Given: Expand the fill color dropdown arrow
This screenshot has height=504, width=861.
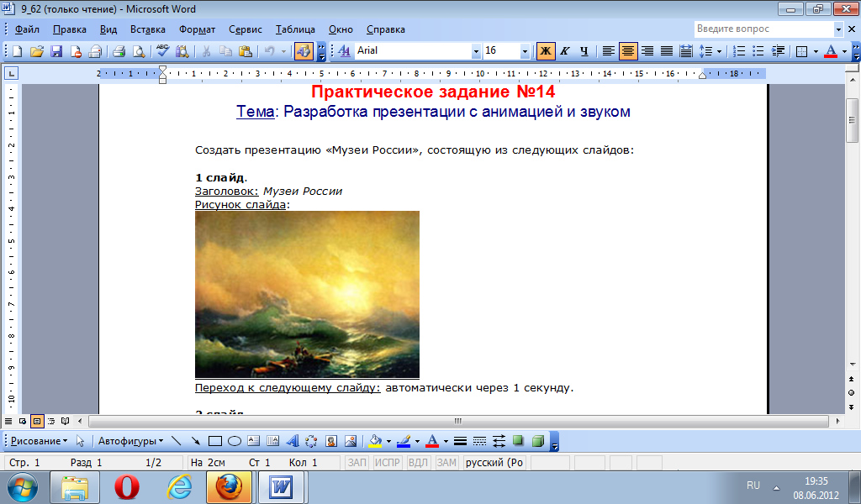Looking at the screenshot, I should [388, 441].
